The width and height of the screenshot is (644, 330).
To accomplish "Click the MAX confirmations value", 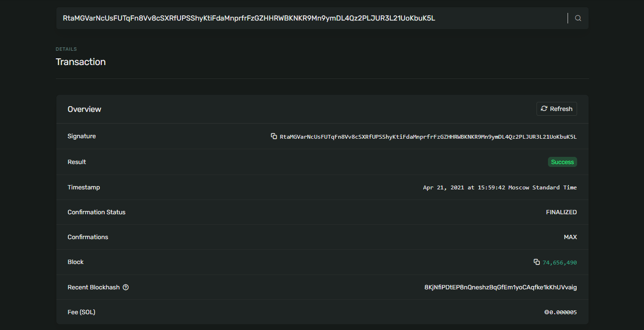I will click(570, 237).
